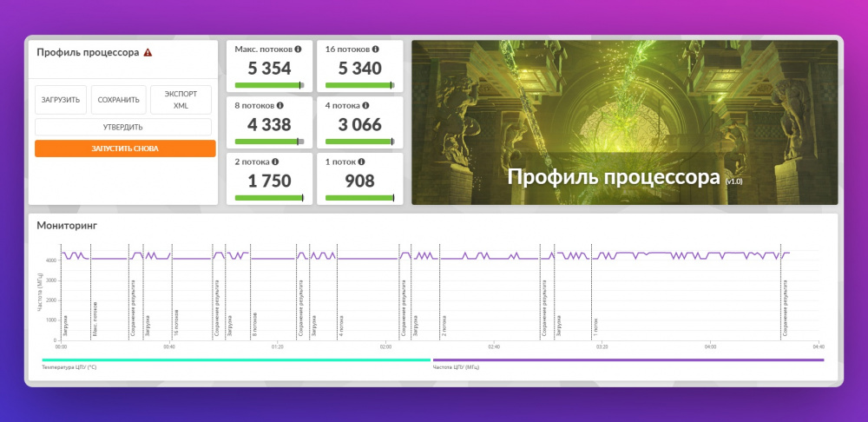
Task: Click the green bar under score 3 066
Action: tap(360, 142)
